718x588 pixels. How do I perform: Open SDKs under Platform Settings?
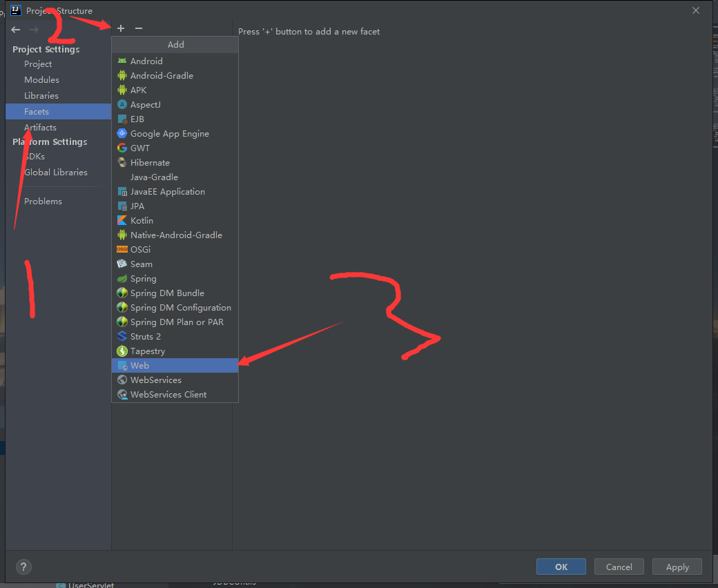[x=58, y=157]
